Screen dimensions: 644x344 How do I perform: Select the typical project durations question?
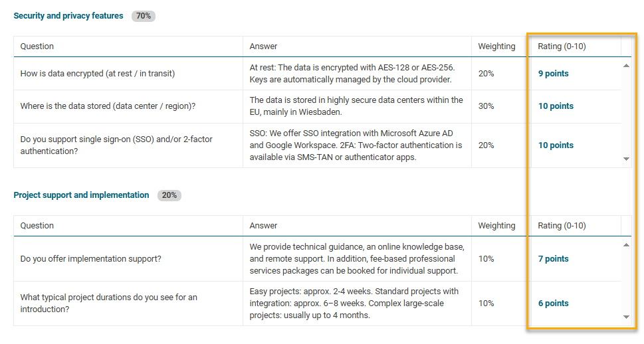click(x=109, y=303)
